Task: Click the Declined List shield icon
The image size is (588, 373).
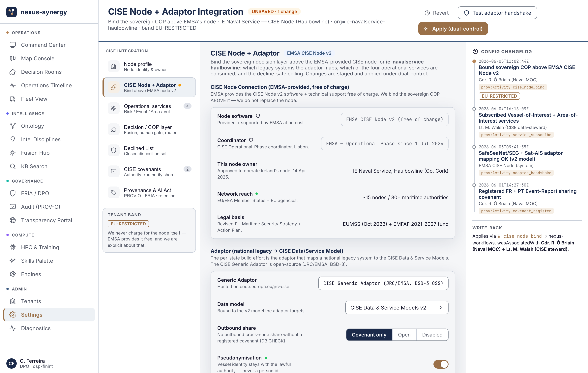Action: click(114, 150)
